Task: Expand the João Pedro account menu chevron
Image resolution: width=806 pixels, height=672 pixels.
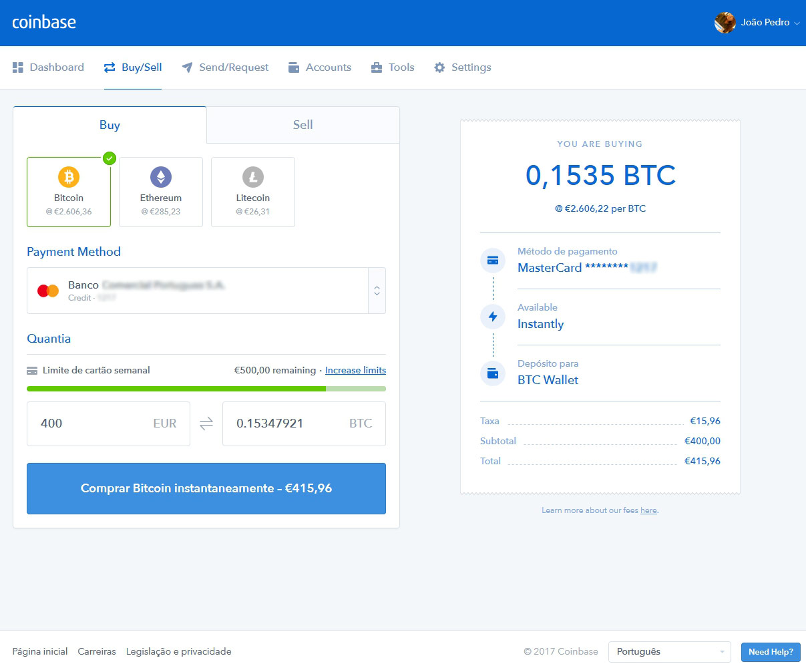Action: coord(797,23)
